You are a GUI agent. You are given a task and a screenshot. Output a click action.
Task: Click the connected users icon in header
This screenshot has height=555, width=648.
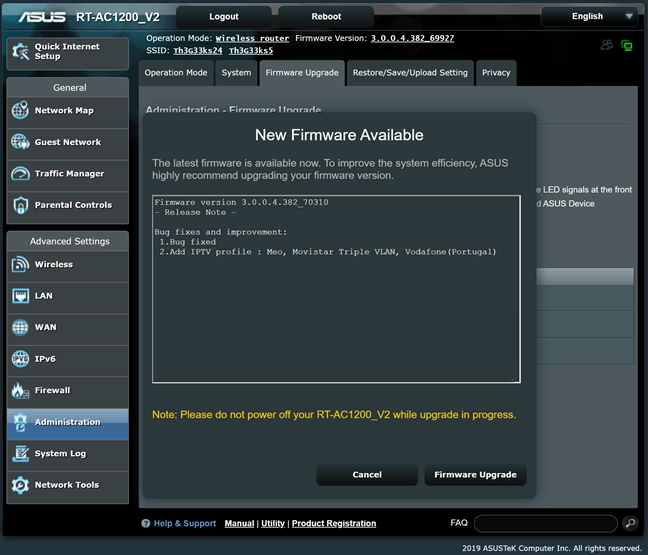[607, 45]
